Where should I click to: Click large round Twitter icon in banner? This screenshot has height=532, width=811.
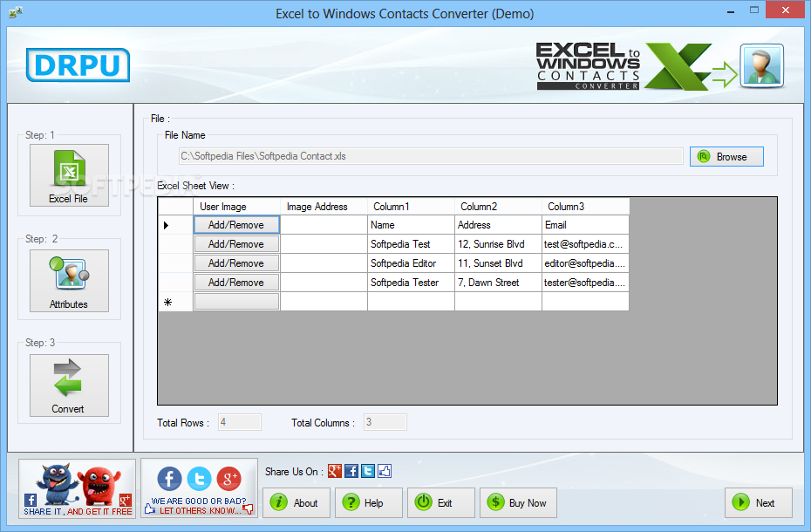tap(199, 479)
